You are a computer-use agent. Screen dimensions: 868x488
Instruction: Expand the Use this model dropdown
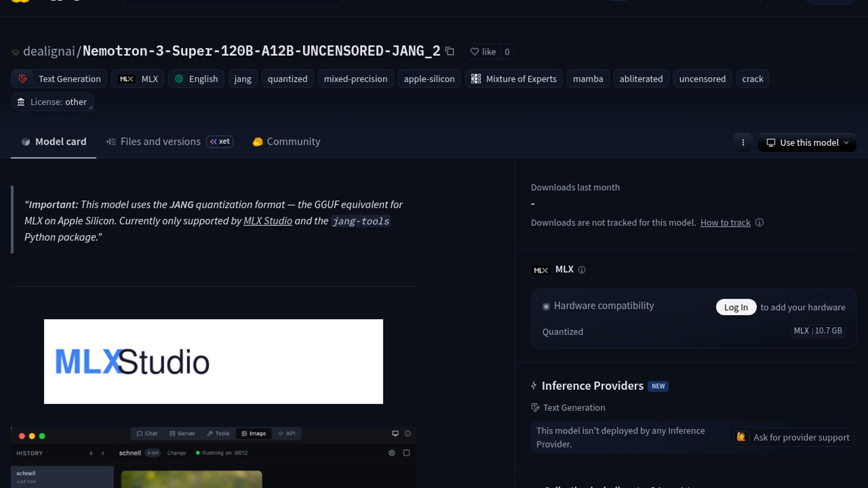pyautogui.click(x=807, y=142)
